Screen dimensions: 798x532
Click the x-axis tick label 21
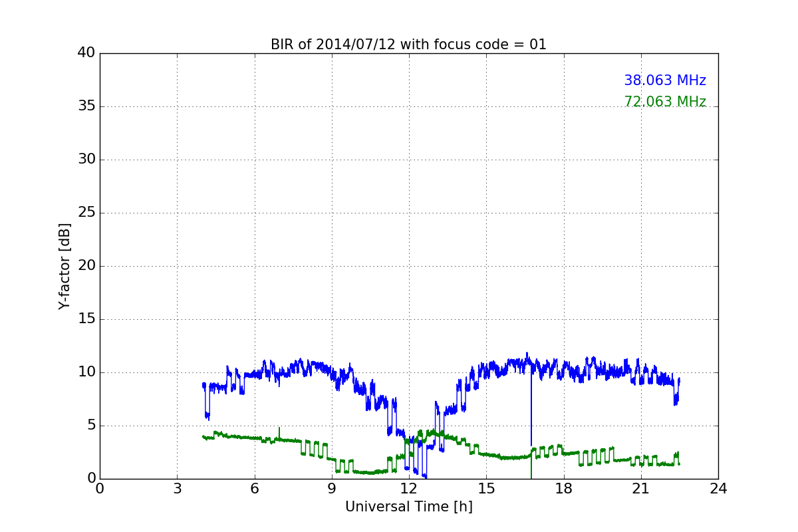[x=641, y=488]
